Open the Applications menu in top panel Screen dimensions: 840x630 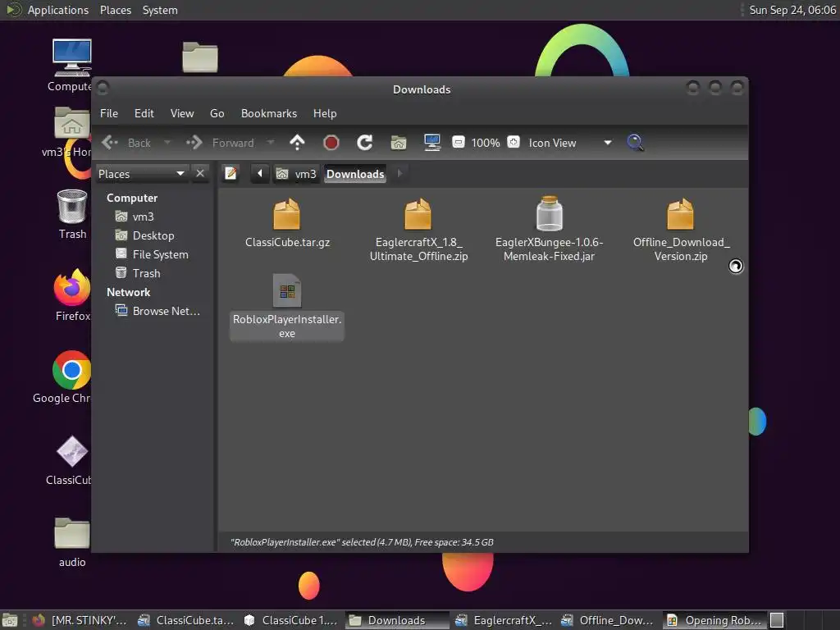pyautogui.click(x=58, y=10)
